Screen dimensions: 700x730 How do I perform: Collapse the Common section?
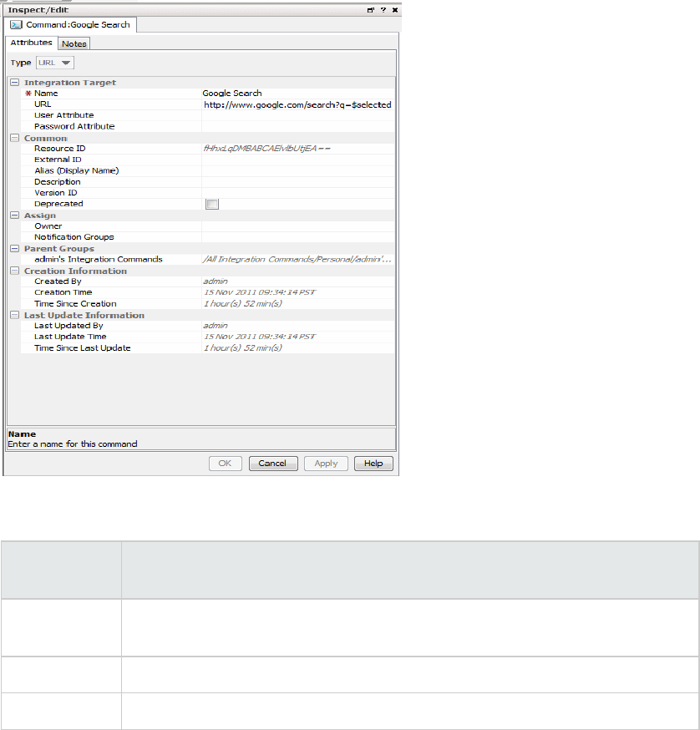(x=15, y=139)
